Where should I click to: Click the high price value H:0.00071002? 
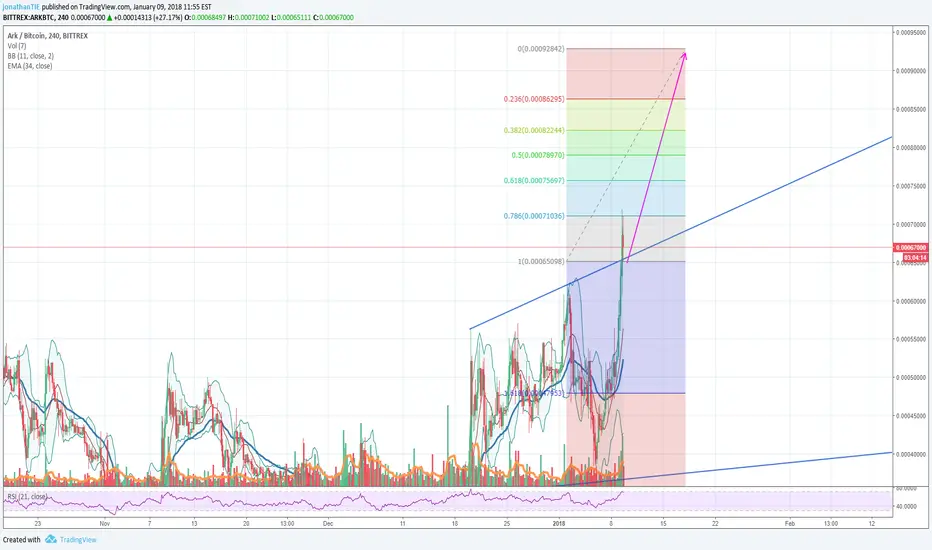click(x=248, y=17)
